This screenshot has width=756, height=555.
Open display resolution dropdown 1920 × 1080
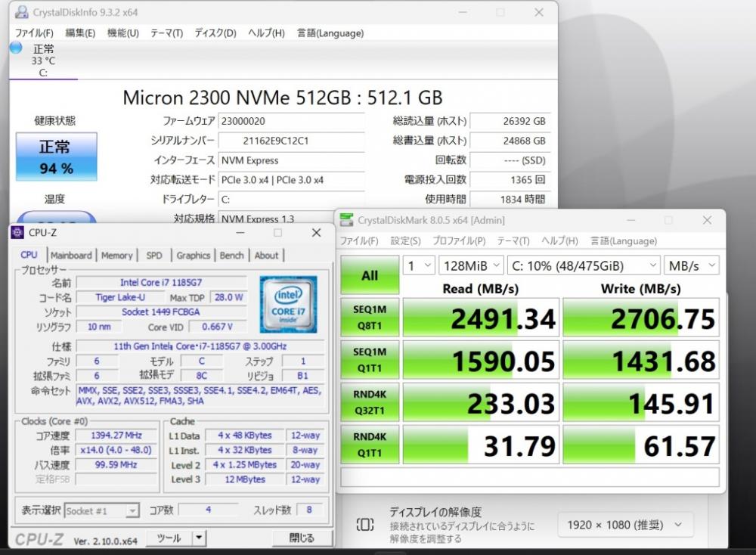tap(625, 525)
